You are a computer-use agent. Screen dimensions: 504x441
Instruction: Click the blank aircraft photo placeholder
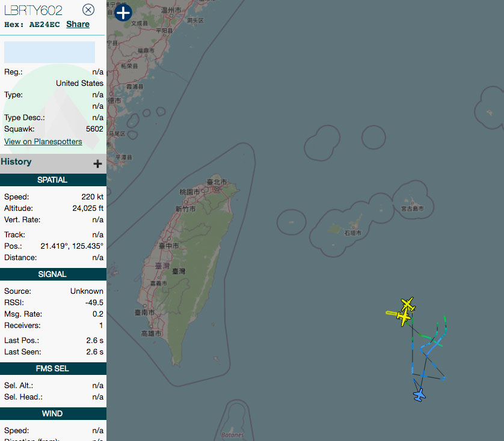pos(49,52)
